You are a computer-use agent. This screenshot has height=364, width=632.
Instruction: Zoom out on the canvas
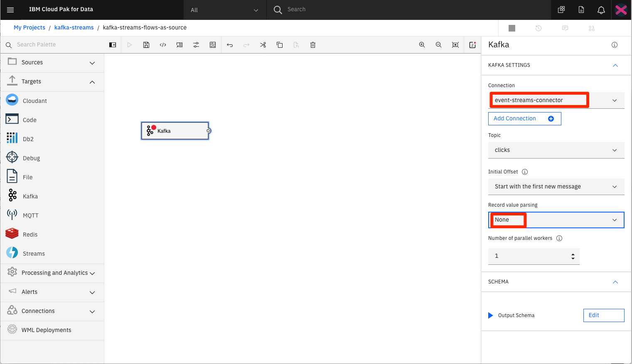[x=438, y=45]
